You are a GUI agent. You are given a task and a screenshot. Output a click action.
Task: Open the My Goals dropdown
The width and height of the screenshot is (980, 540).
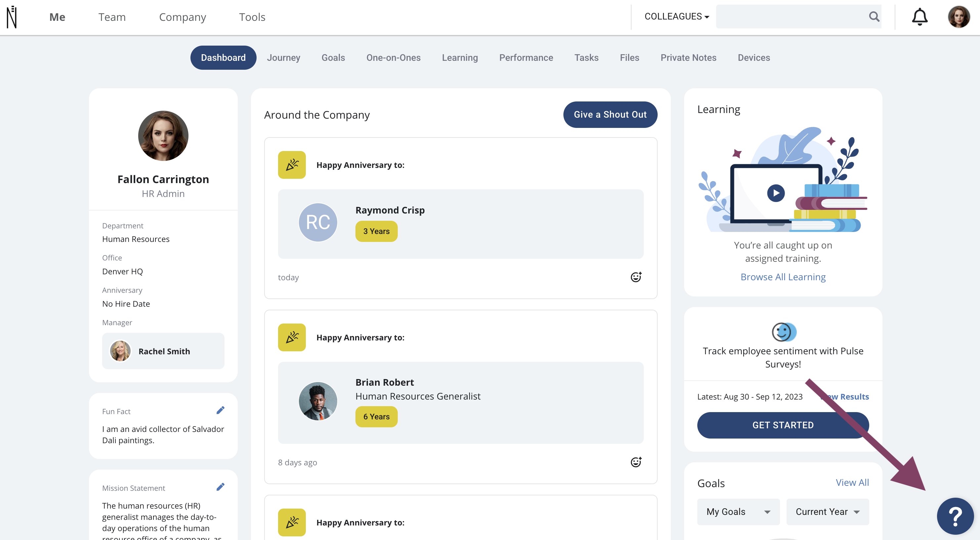[x=738, y=512]
